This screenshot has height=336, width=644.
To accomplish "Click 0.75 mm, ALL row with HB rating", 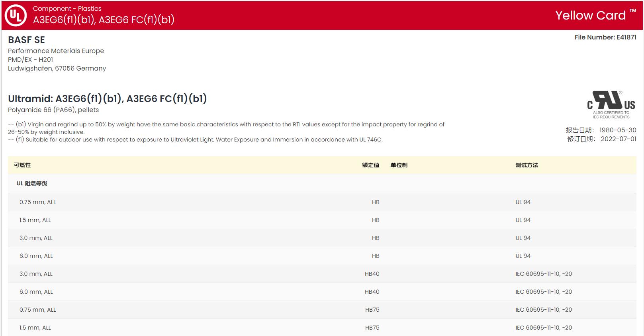I will click(x=322, y=202).
